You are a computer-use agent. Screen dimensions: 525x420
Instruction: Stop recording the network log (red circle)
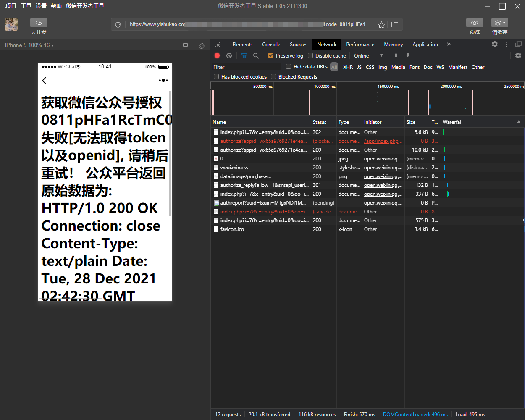pyautogui.click(x=217, y=55)
